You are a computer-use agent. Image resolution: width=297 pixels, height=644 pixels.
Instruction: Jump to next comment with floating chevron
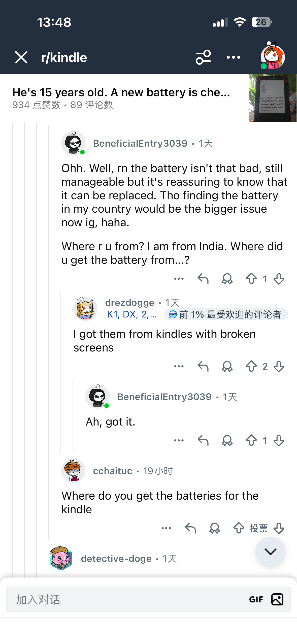(x=270, y=552)
